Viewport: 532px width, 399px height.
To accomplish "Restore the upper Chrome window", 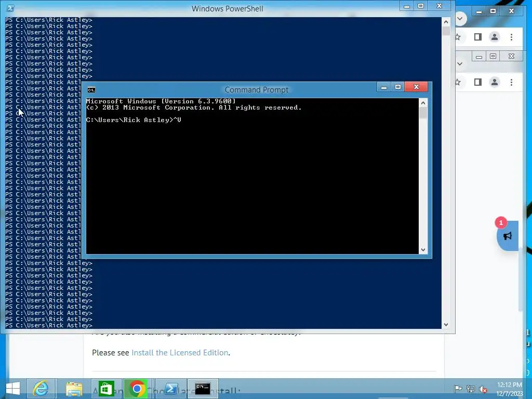I will point(493,11).
